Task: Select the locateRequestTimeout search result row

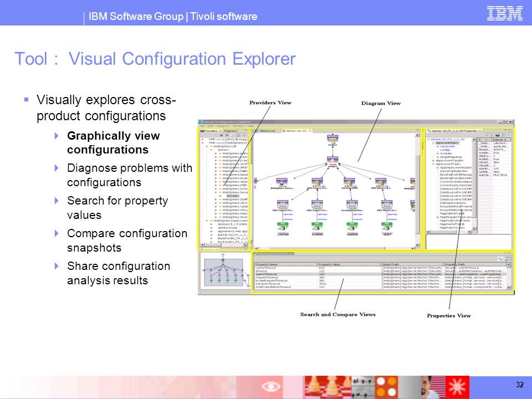Action: coord(380,280)
